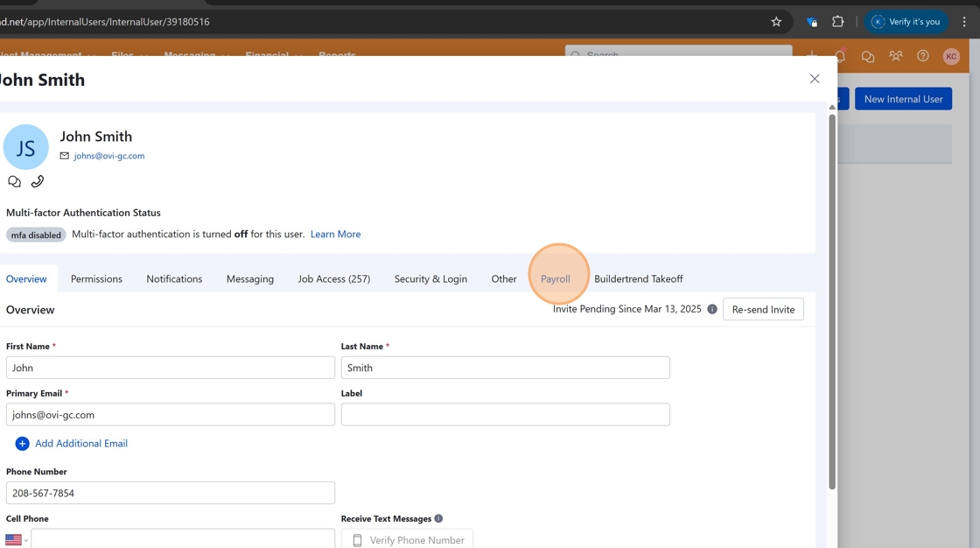Click info icon next to Invite Pending
The image size is (980, 548).
tap(712, 309)
